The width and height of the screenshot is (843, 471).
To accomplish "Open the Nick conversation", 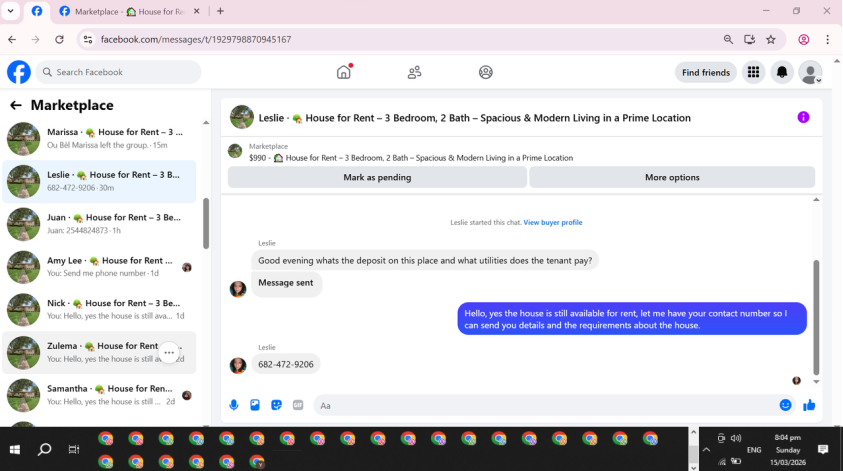I will [99, 309].
